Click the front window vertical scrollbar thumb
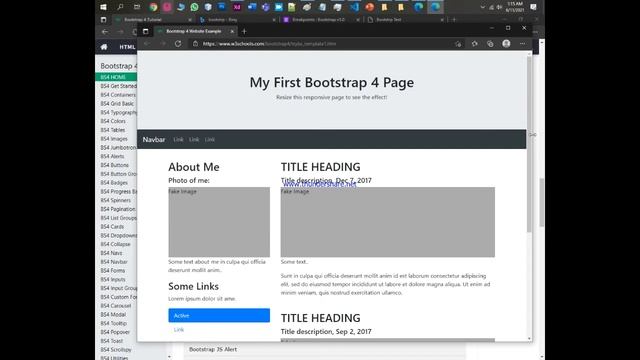640x360 pixels. 529,143
